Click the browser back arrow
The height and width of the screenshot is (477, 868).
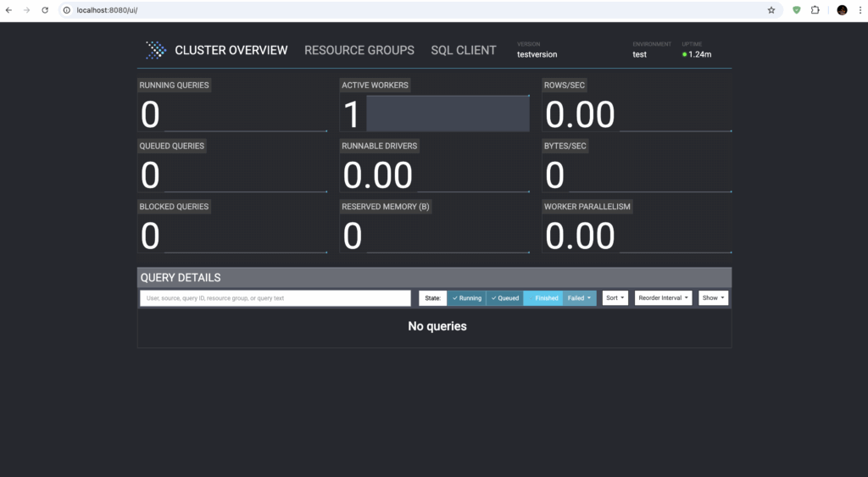tap(9, 10)
